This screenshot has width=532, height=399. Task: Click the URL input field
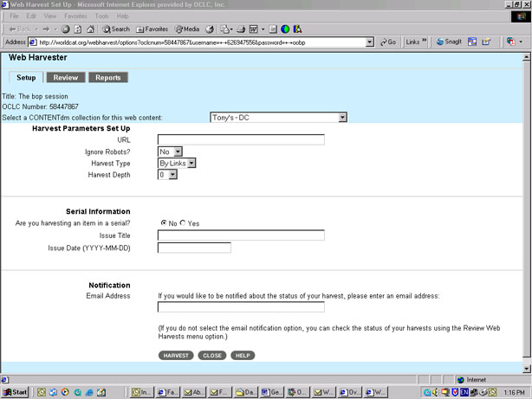coord(241,139)
